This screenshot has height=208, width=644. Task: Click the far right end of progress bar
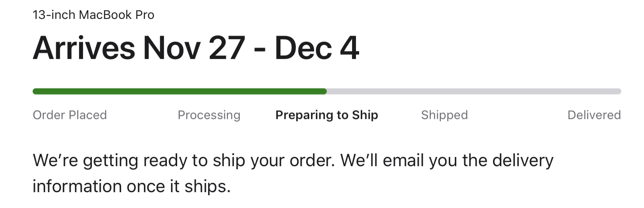pos(619,91)
